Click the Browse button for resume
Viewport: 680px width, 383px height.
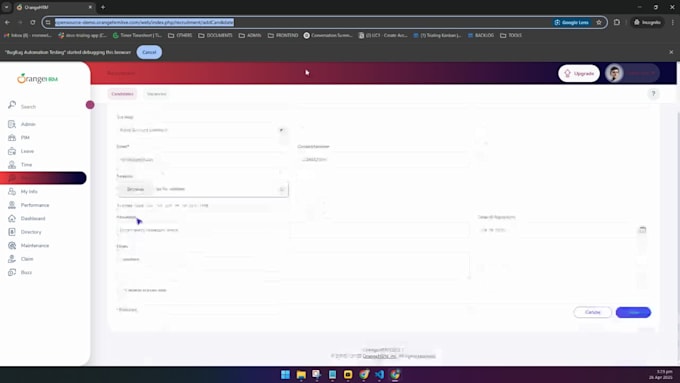coord(135,190)
